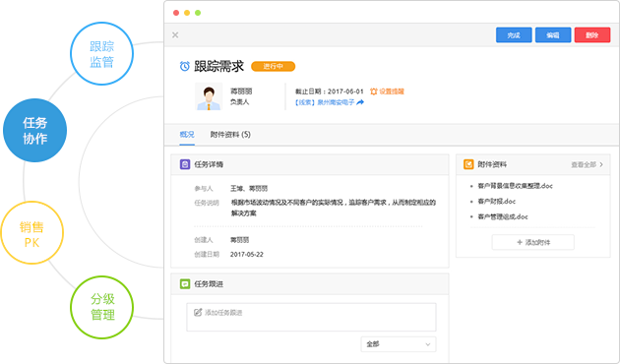Open the assignee avatar photo
The width and height of the screenshot is (620, 364).
[209, 96]
